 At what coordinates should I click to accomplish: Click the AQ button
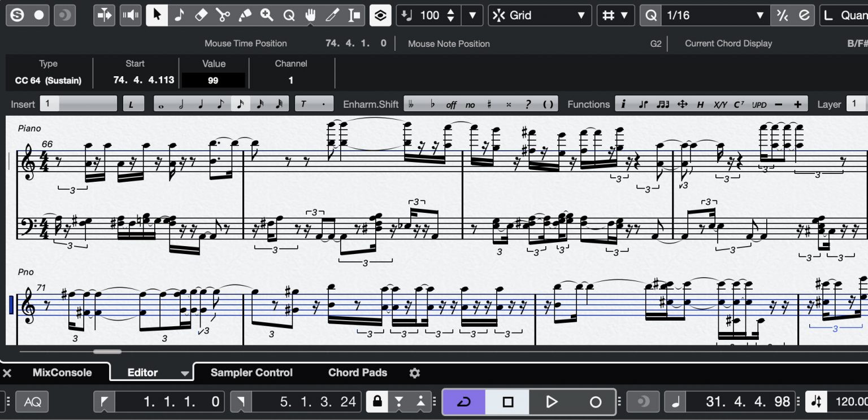pyautogui.click(x=32, y=401)
